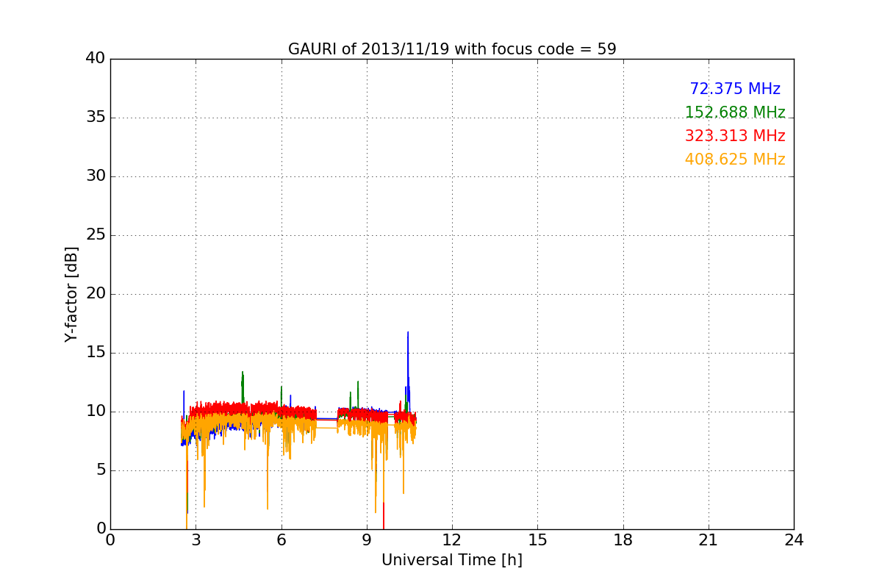Select the green 152.688 MHz legend label
882x588 pixels.
pyautogui.click(x=735, y=112)
